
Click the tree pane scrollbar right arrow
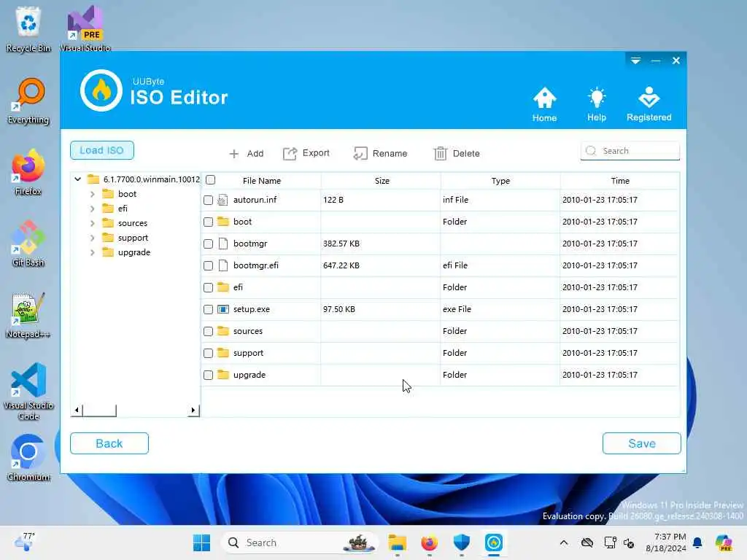click(193, 410)
